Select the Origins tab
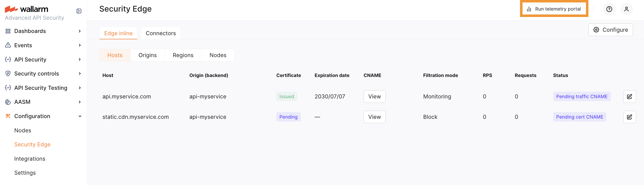Image resolution: width=644 pixels, height=185 pixels. point(148,55)
